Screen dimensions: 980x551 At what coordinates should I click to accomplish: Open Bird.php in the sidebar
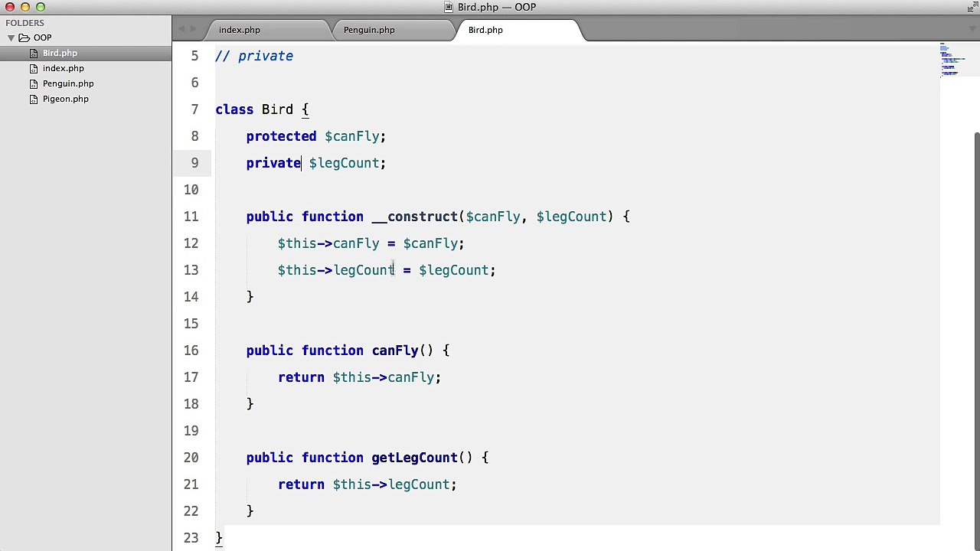click(60, 53)
